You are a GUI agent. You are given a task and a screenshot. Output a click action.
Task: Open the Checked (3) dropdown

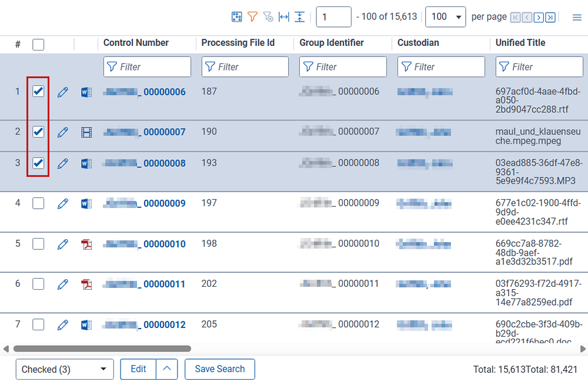coord(65,369)
